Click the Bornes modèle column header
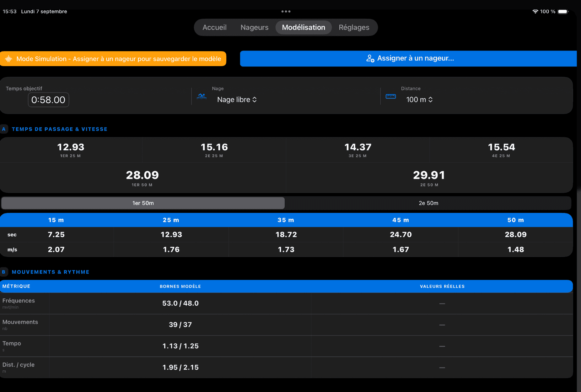The width and height of the screenshot is (581, 392). click(181, 286)
